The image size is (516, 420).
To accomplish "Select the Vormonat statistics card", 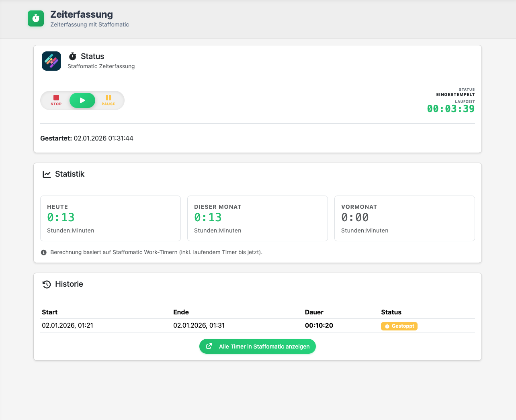I will (404, 218).
